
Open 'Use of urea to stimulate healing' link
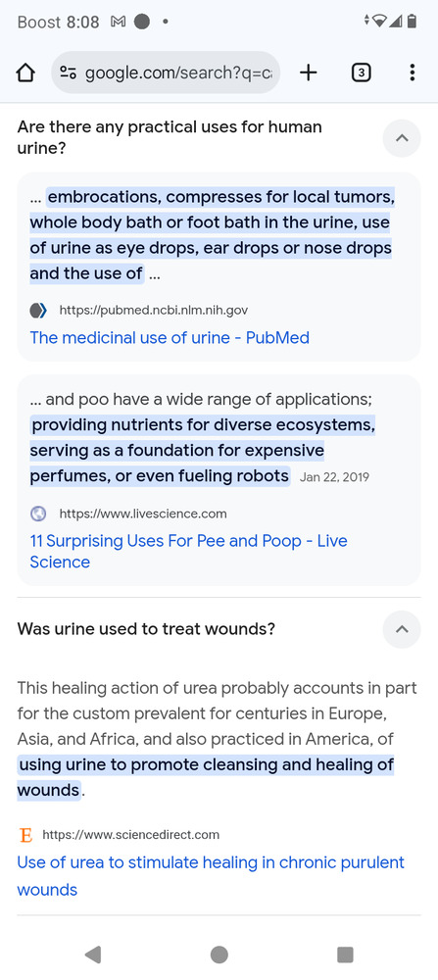(x=211, y=876)
